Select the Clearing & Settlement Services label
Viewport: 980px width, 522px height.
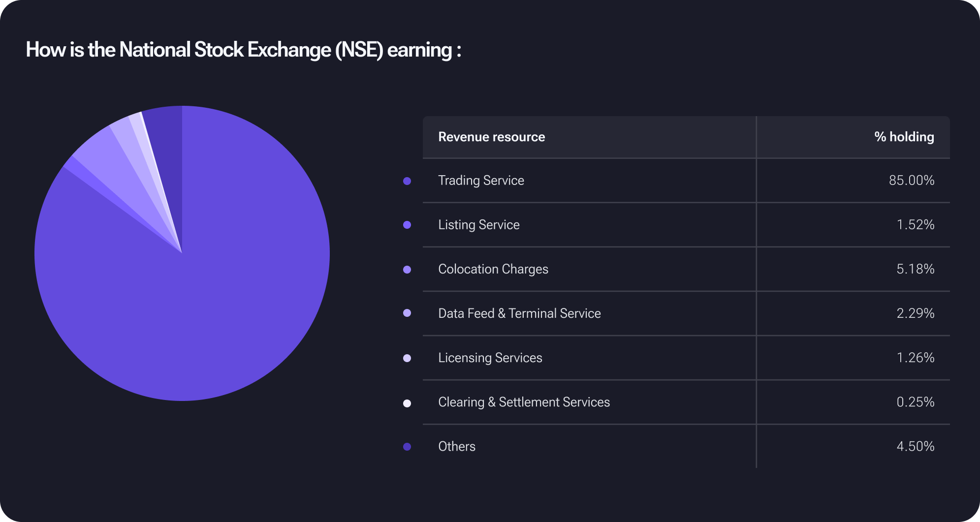click(x=524, y=402)
